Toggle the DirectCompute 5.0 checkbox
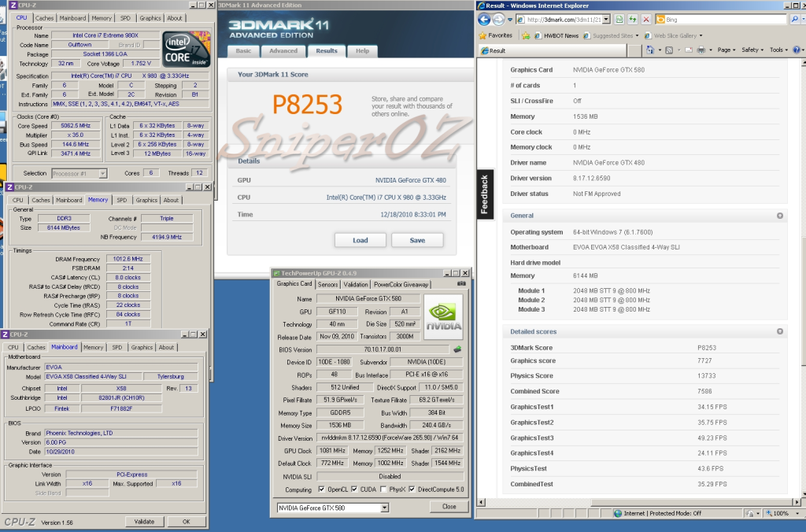This screenshot has width=806, height=532. coord(412,489)
